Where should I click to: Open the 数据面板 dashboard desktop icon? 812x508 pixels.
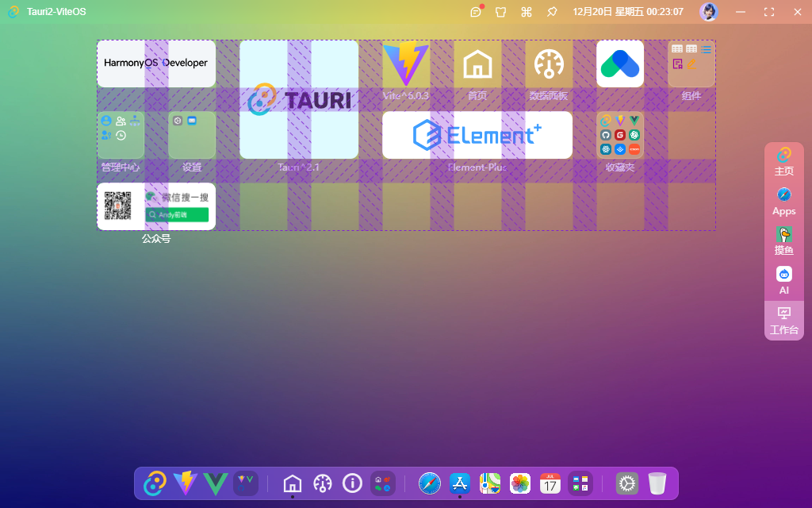(549, 63)
